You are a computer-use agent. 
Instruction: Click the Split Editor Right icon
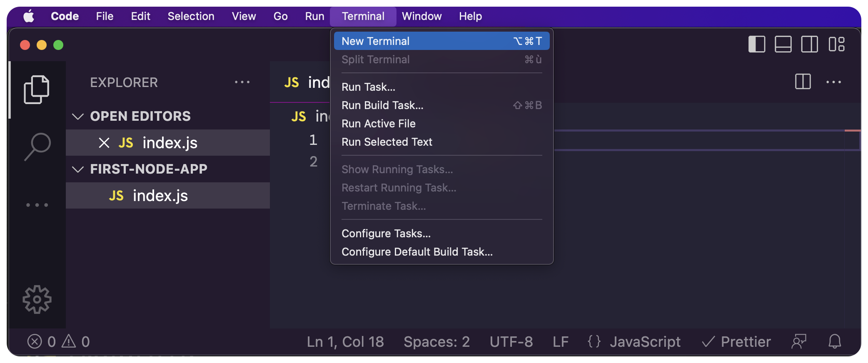(803, 82)
